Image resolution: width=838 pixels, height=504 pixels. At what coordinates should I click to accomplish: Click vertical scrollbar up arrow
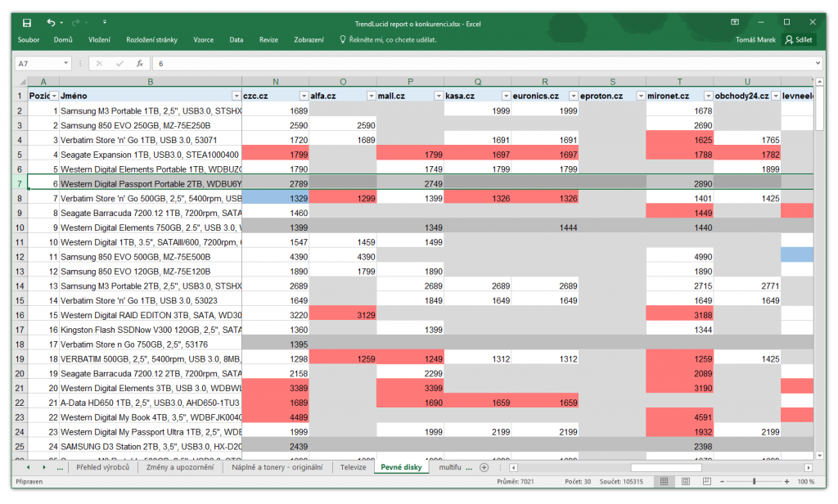pos(819,81)
